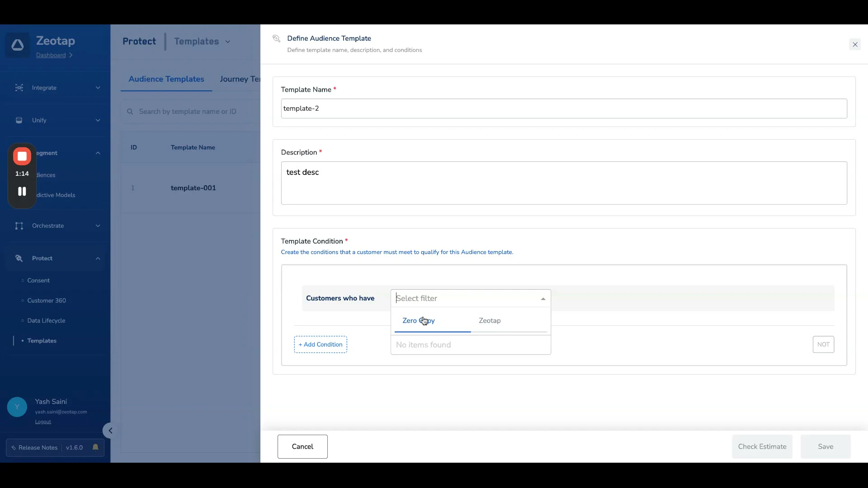Stop the screen recording
Screen dimensions: 868x488
pos(22,156)
